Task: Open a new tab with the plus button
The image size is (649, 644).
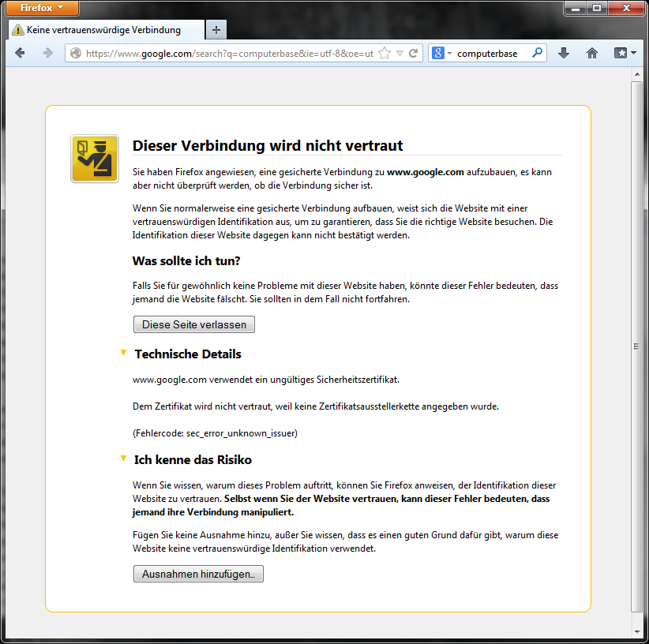Action: pos(216,30)
